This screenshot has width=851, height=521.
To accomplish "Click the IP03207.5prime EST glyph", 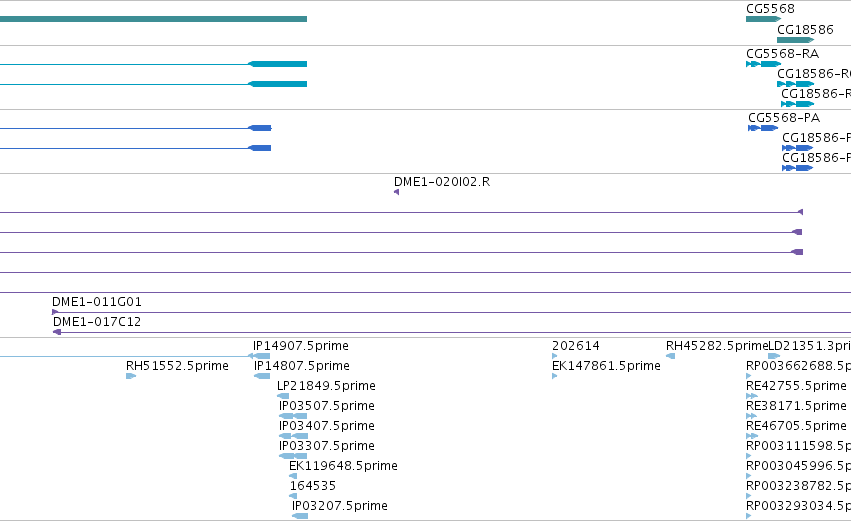I will pos(300,516).
